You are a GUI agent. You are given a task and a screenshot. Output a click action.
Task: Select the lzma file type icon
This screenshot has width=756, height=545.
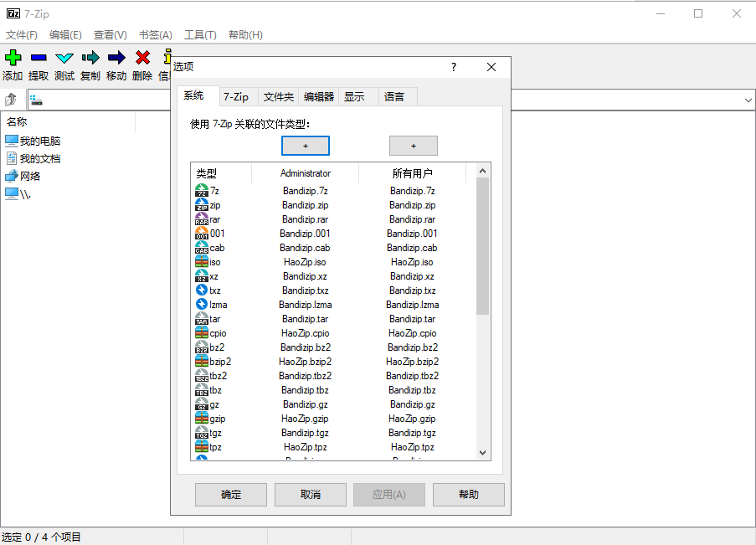click(x=202, y=305)
